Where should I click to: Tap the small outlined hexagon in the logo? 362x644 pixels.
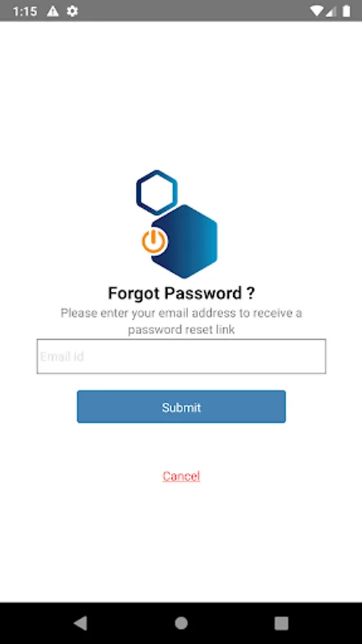(157, 192)
